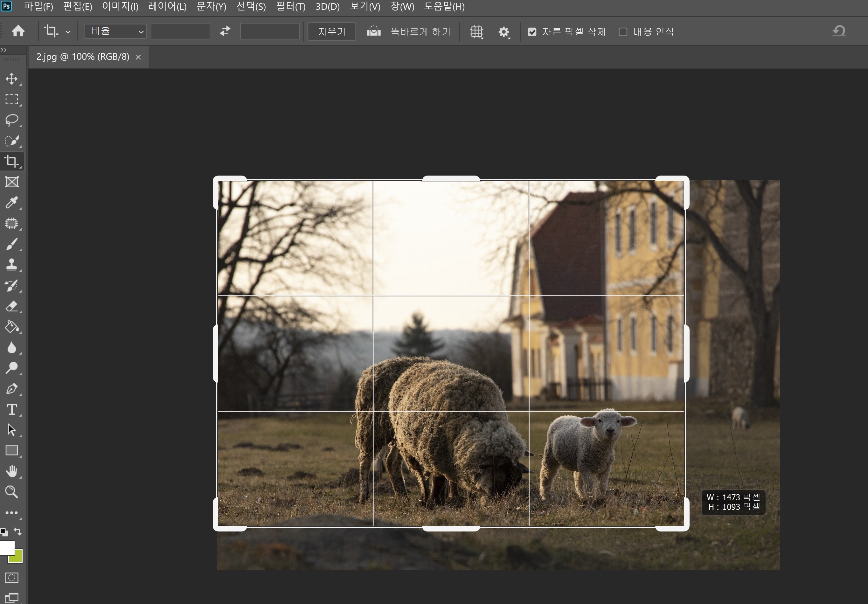
Task: Open the 필터(T) menu
Action: point(290,6)
